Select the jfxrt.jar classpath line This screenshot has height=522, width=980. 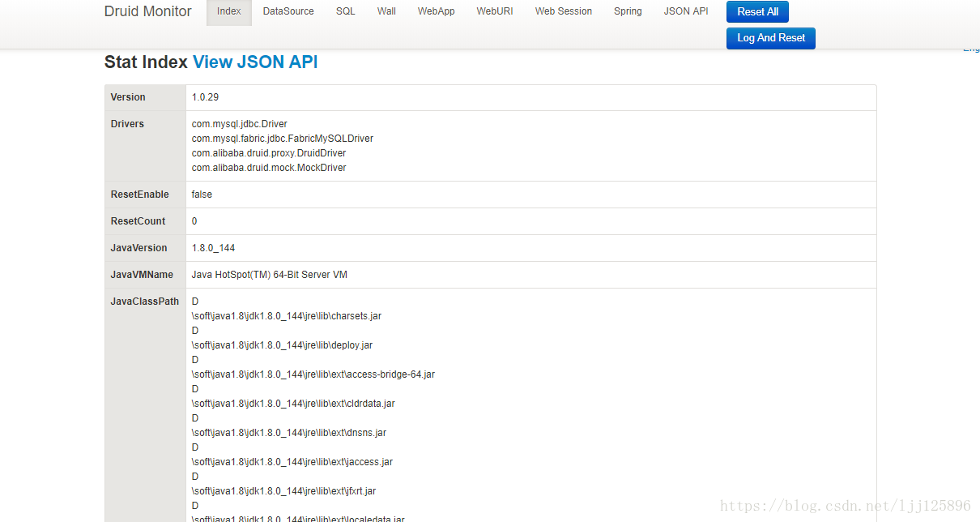[284, 491]
